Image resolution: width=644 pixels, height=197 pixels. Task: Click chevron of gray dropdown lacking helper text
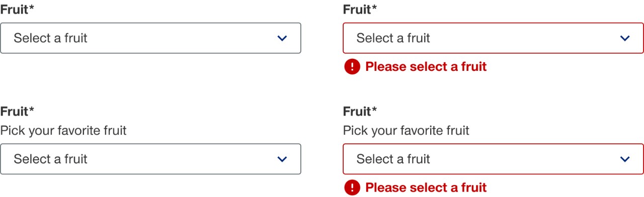(282, 38)
